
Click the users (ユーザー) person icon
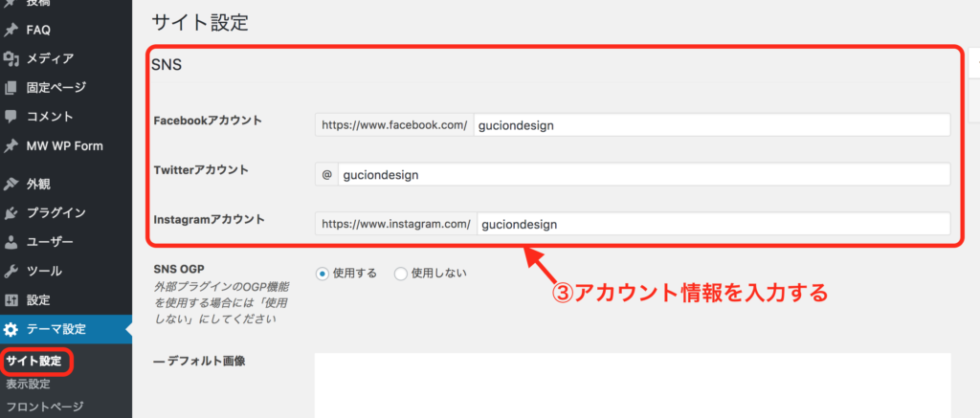[x=11, y=242]
